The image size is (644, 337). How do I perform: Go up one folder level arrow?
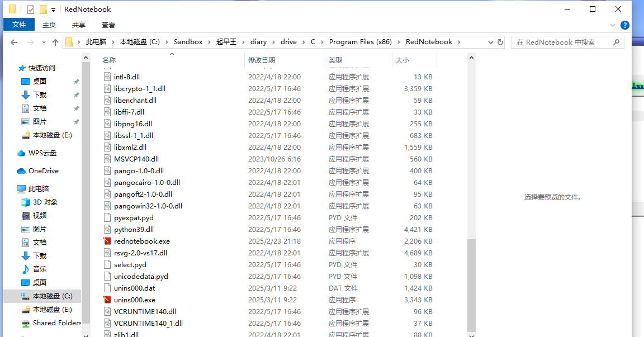click(x=55, y=42)
